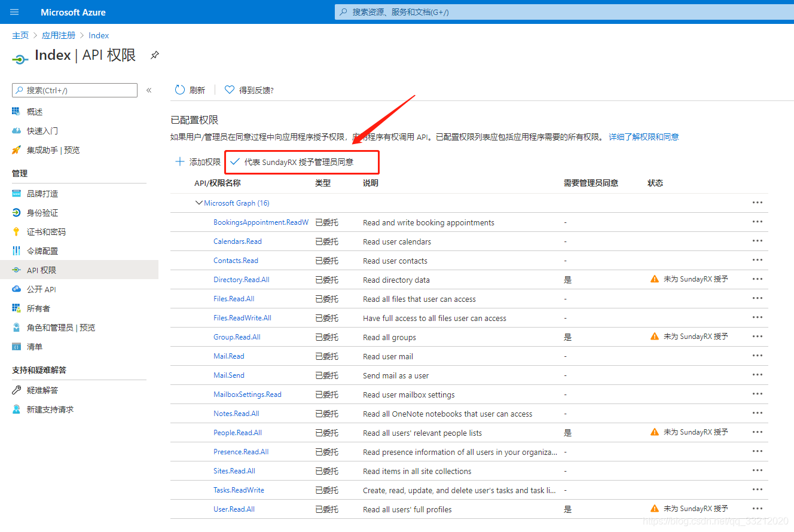This screenshot has height=532, width=794.
Task: Open 公开 API from the sidebar
Action: click(x=41, y=289)
